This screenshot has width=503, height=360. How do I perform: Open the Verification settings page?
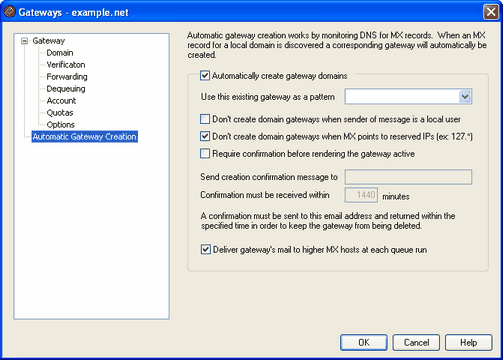[x=66, y=65]
